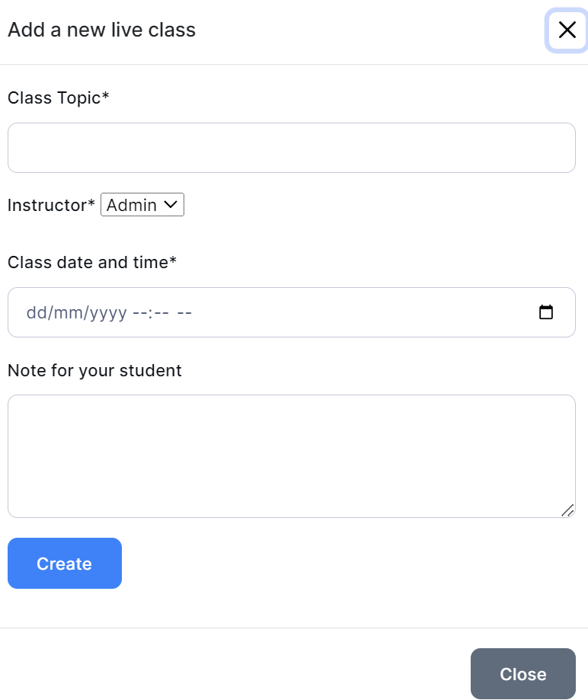Click the day 'dd' date segment
Viewport: 588px width, 700px height.
(x=35, y=312)
